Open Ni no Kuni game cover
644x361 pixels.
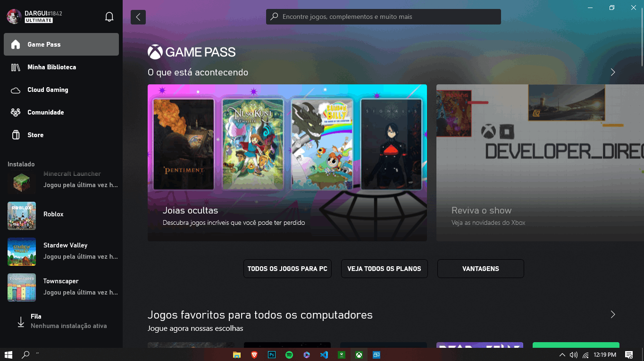[x=253, y=144]
